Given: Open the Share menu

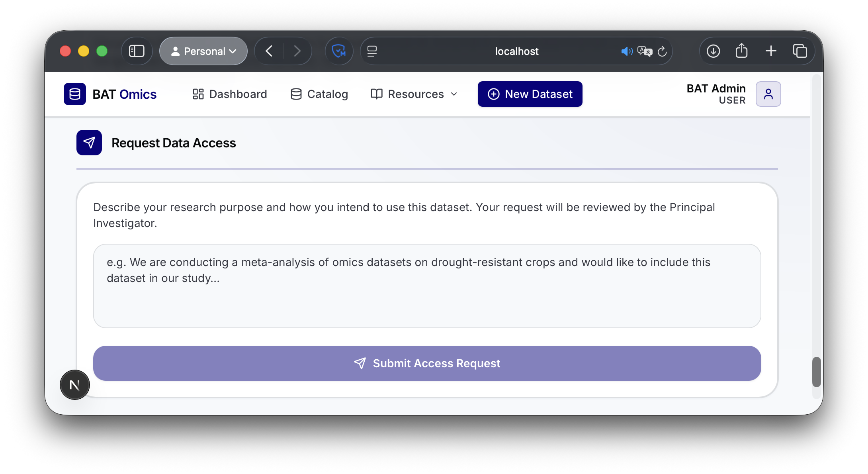Looking at the screenshot, I should pyautogui.click(x=741, y=51).
